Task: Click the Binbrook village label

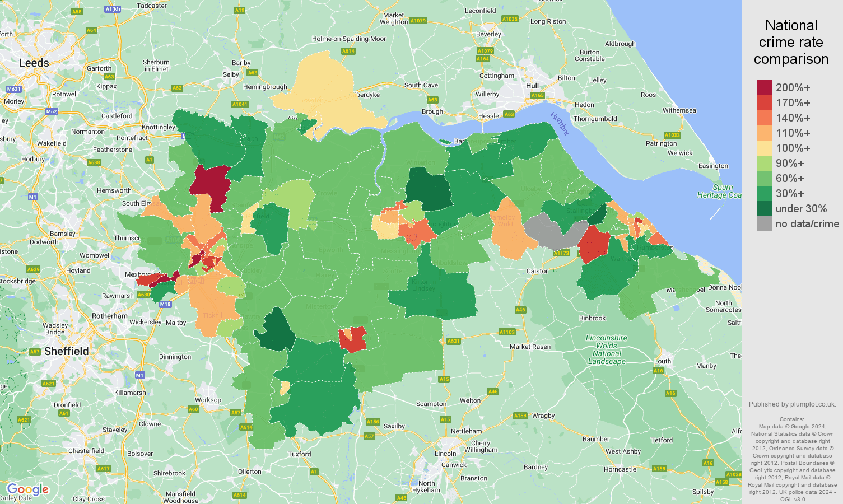Action: click(593, 318)
